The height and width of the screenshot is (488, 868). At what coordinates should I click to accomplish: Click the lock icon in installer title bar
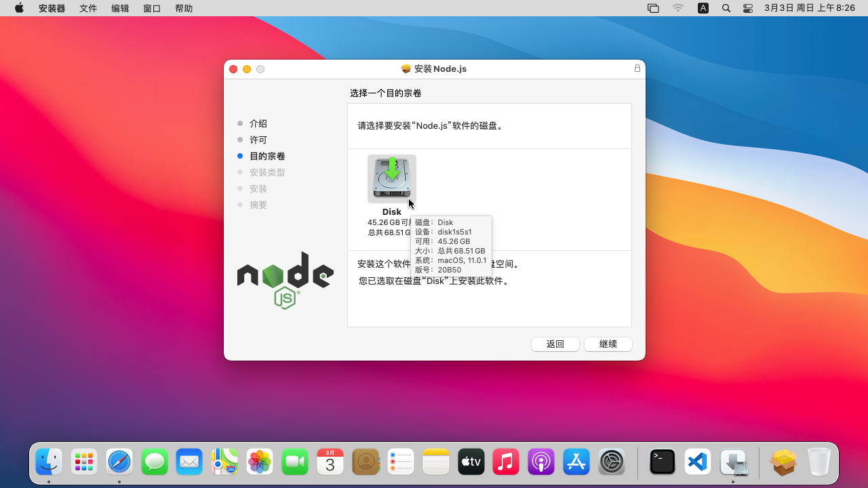click(637, 68)
